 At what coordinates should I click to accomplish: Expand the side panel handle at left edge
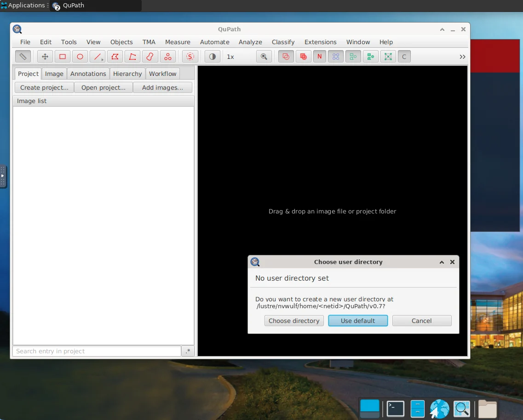pos(3,176)
